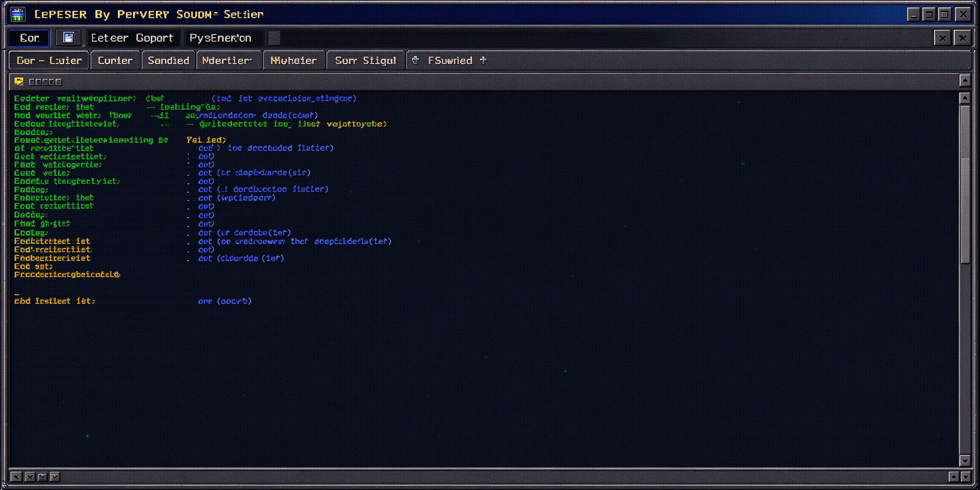This screenshot has height=490, width=980.
Task: Click the vertical scrollbar up arrow
Action: coord(965,98)
